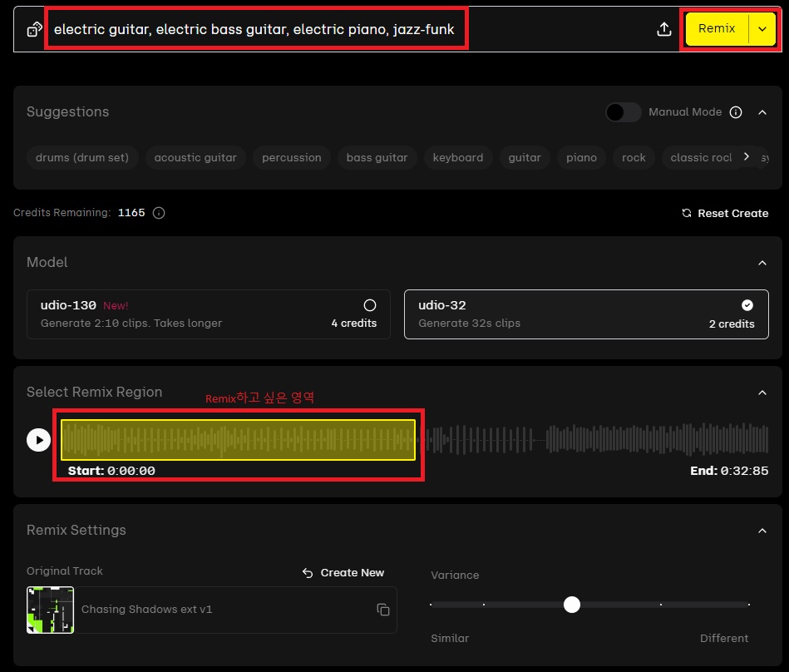
Task: Select the udio-130 model option
Action: pos(208,314)
